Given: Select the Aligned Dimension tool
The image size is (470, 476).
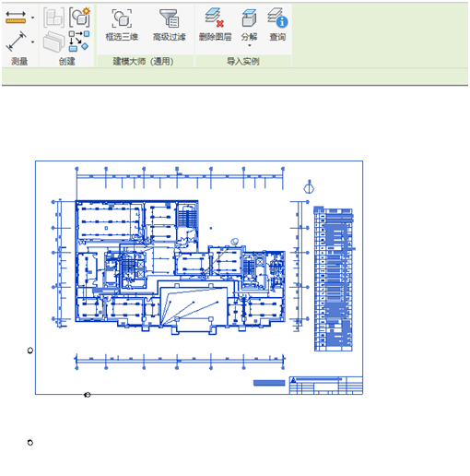Looking at the screenshot, I should click(x=16, y=41).
